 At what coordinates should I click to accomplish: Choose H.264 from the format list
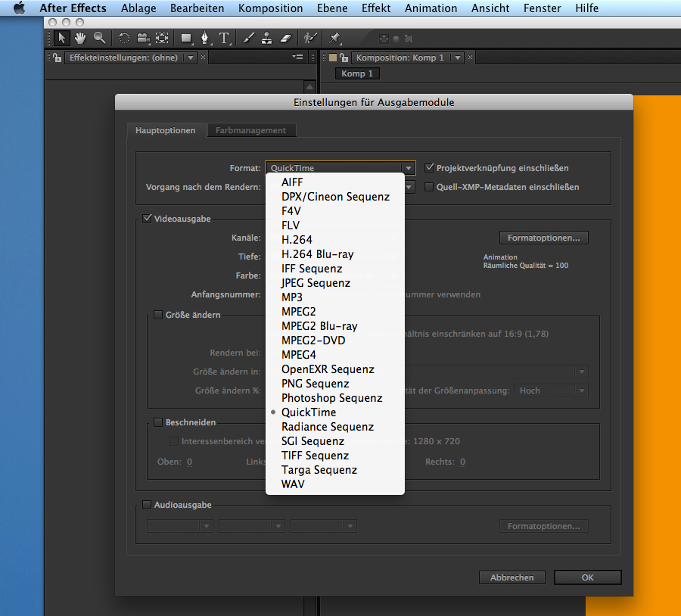(x=335, y=240)
